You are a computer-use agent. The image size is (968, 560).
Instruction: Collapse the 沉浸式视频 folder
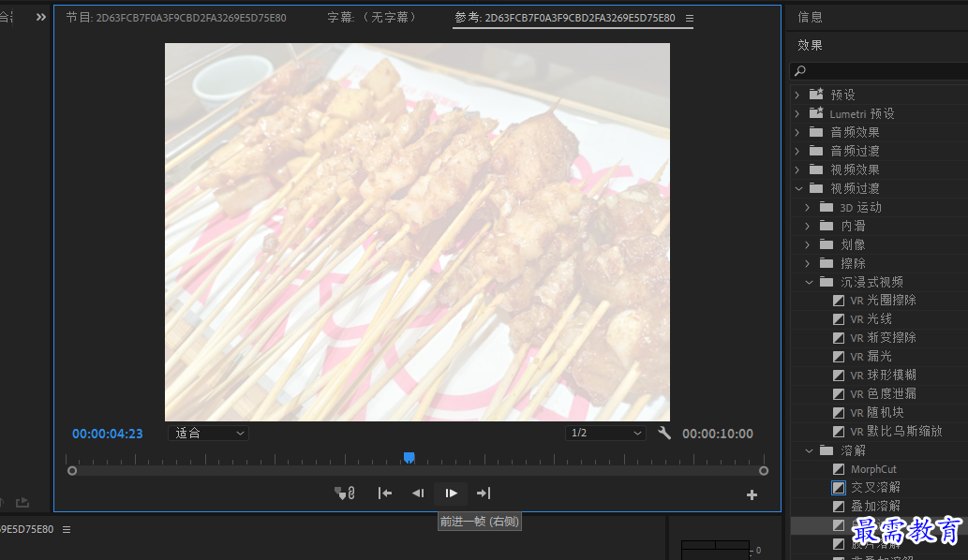809,282
